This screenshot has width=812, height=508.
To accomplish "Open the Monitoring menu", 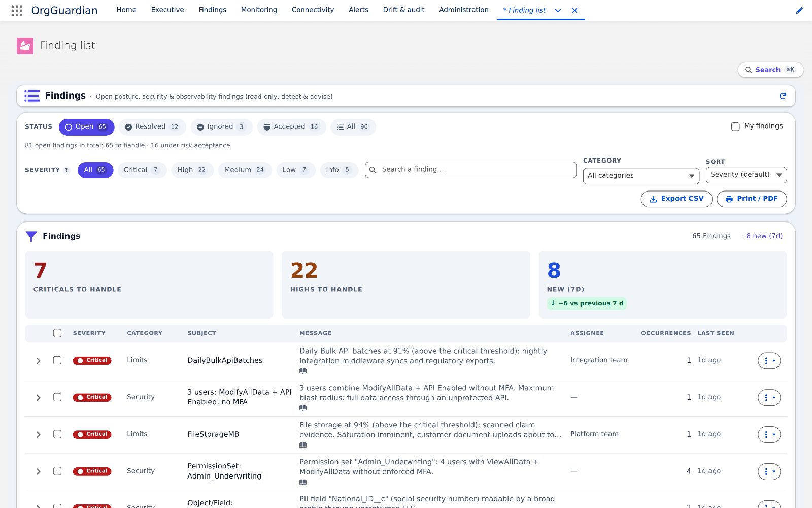I will click(x=259, y=10).
